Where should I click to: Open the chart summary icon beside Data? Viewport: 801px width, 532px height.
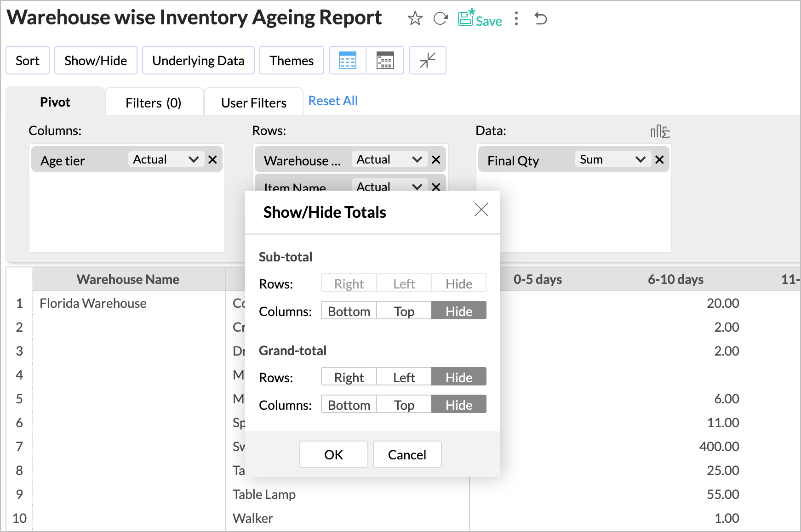coord(660,131)
